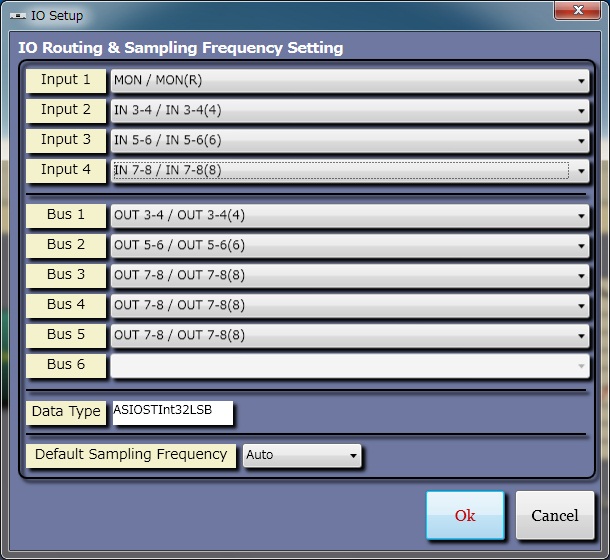Screen dimensions: 610x560
Task: Open the Bus 1 output dropdown
Action: 349,216
